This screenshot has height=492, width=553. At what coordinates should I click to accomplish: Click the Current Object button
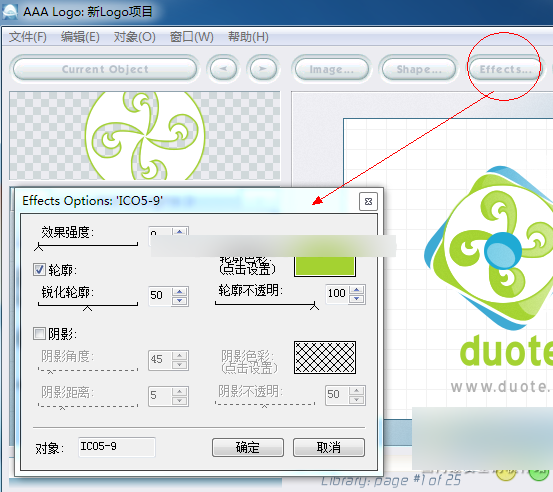[105, 69]
